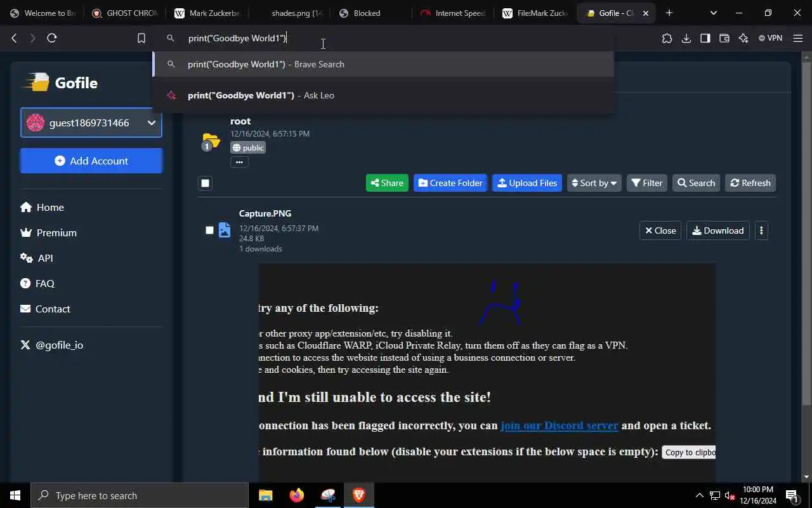
Task: Click the Refresh button in the file toolbar
Action: point(750,183)
